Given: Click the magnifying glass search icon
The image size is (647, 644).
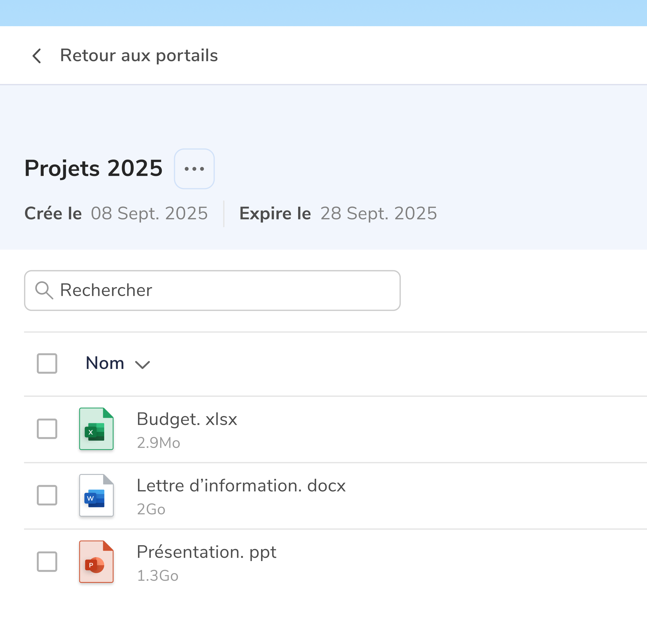Looking at the screenshot, I should [x=44, y=290].
